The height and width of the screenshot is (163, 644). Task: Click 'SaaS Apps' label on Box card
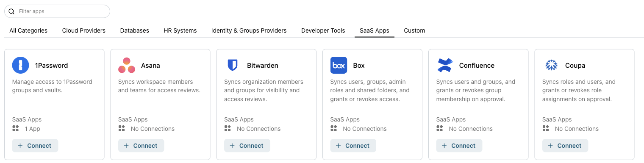coord(345,119)
